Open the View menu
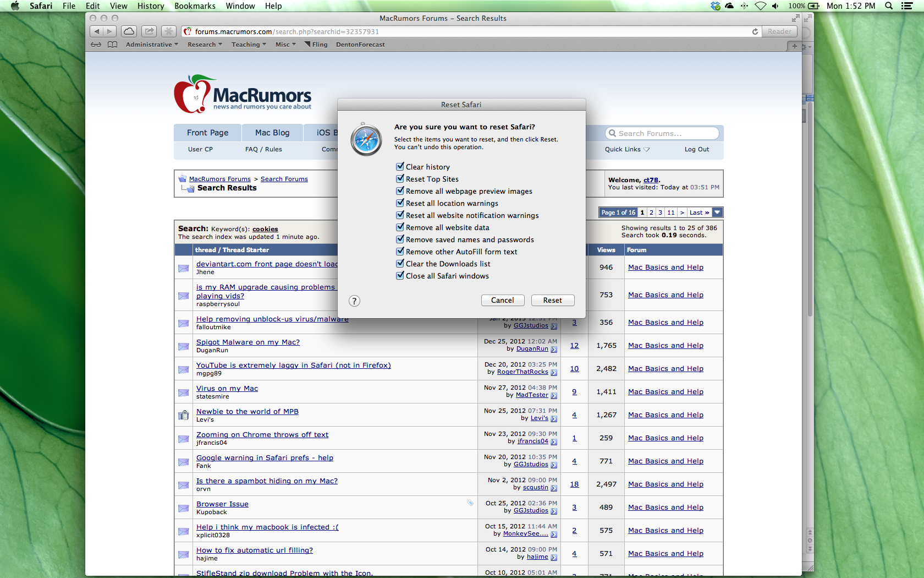 118,6
